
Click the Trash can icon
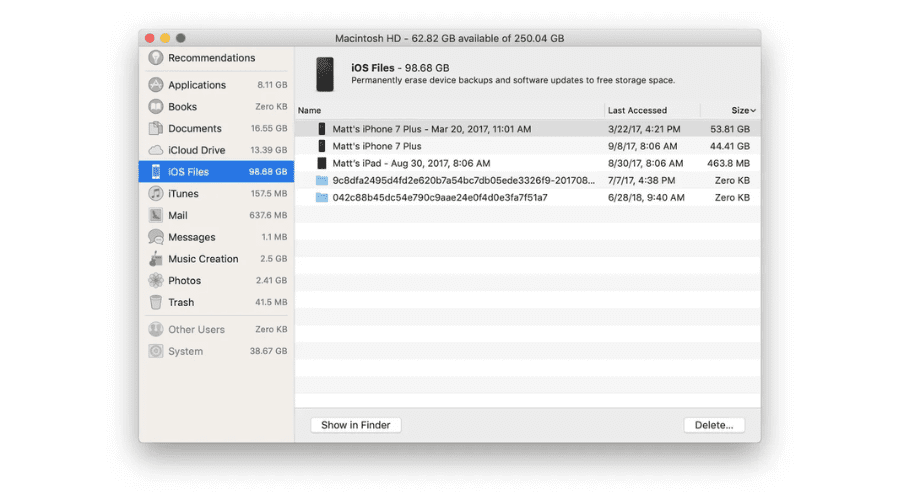(156, 302)
